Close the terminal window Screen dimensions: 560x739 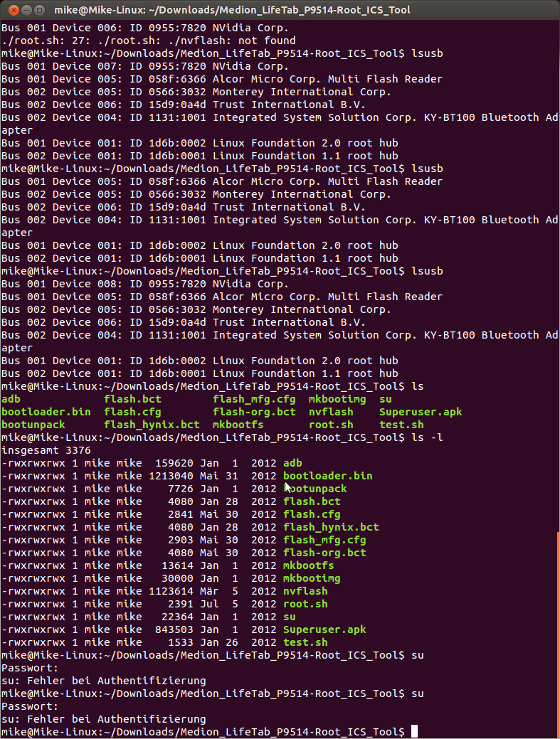tap(14, 10)
